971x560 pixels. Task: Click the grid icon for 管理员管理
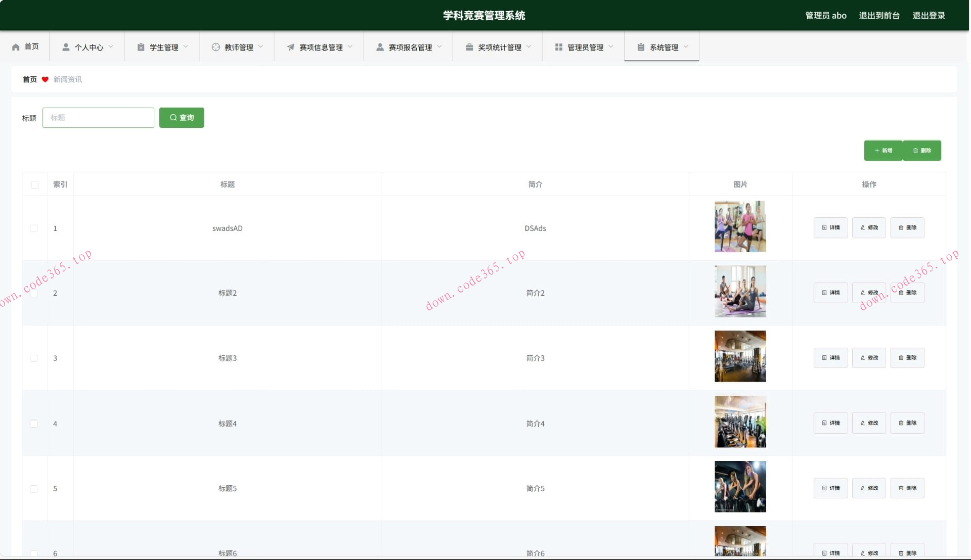[558, 47]
